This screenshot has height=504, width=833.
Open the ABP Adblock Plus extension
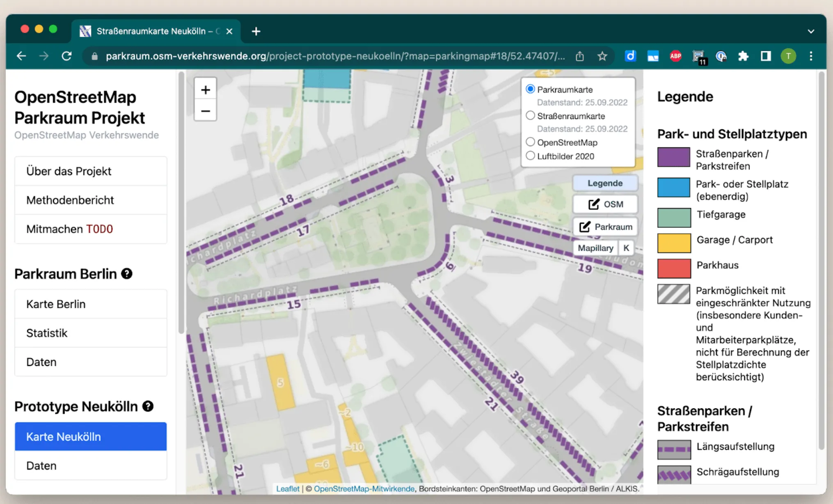pos(675,56)
